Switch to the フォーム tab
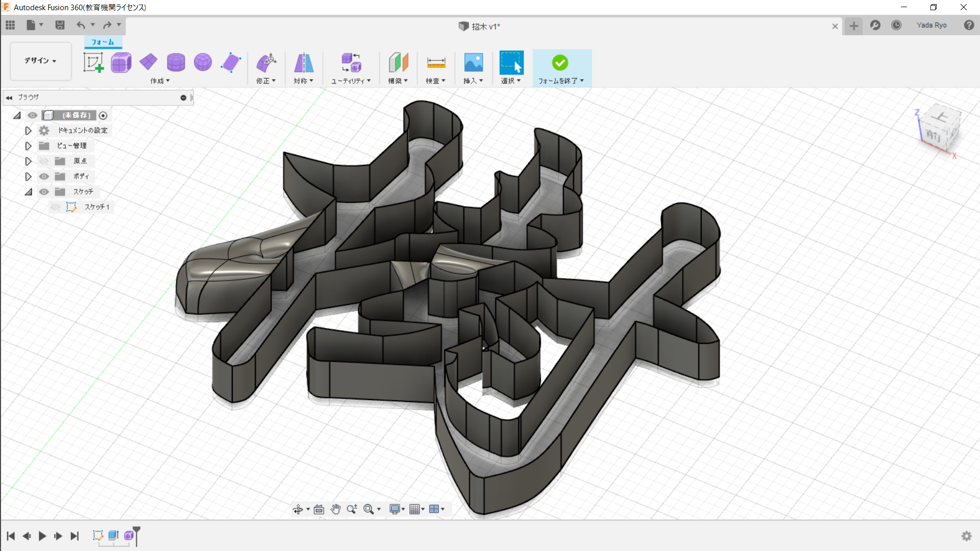This screenshot has width=980, height=551. point(103,42)
